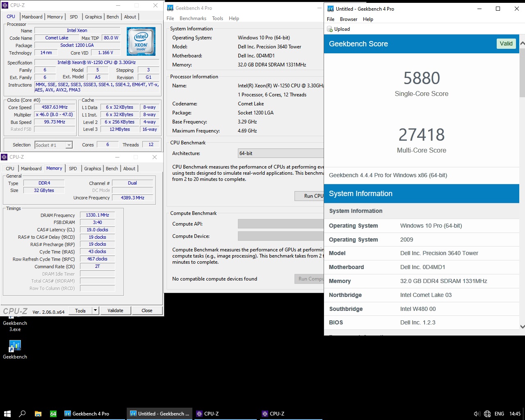This screenshot has width=525, height=420.
Task: Click the 27418 Multi-Core Score
Action: pyautogui.click(x=422, y=135)
